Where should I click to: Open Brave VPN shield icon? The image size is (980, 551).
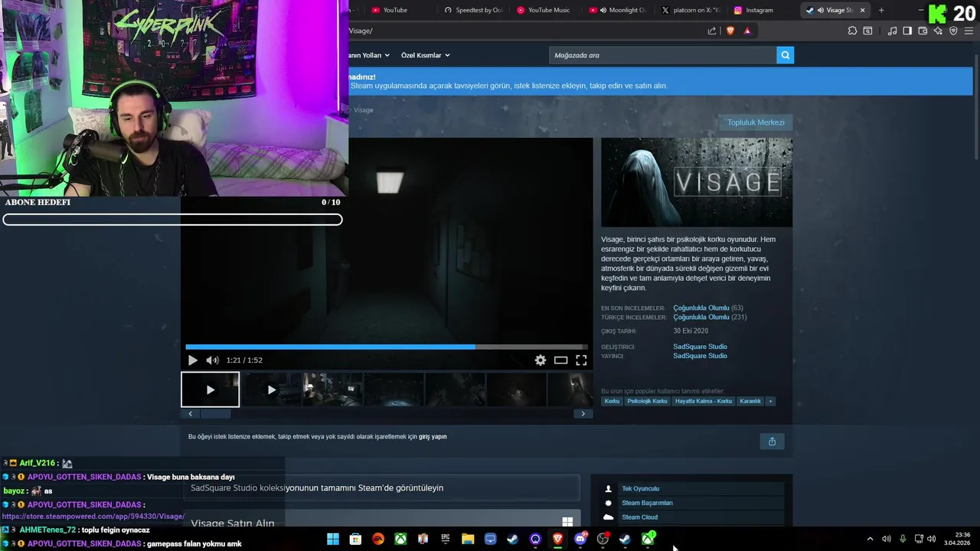point(953,31)
